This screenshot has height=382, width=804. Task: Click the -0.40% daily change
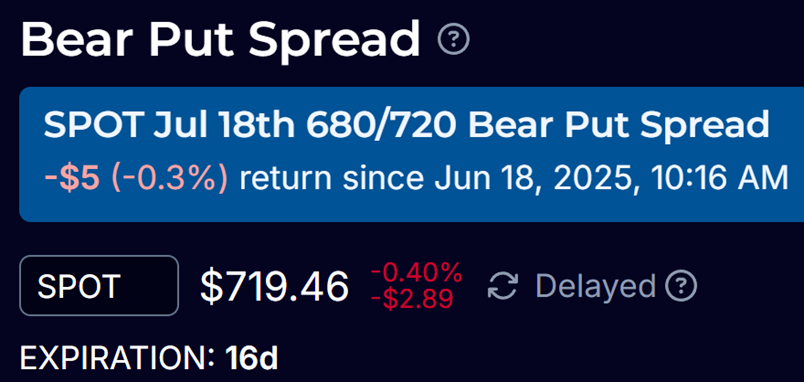tap(416, 272)
